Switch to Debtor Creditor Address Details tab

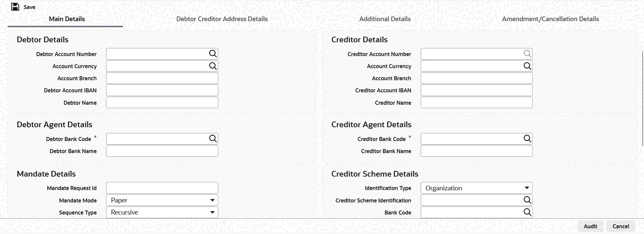point(222,19)
